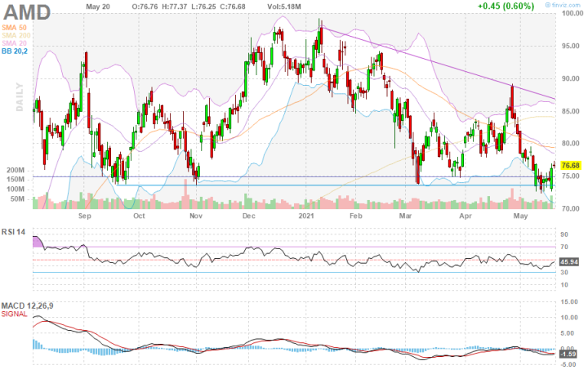This screenshot has width=588, height=370.
Task: Click the volume Vol:5.18M value
Action: pyautogui.click(x=284, y=7)
